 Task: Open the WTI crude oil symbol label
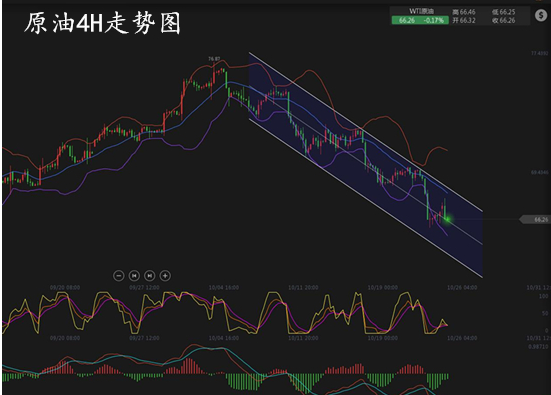(421, 11)
